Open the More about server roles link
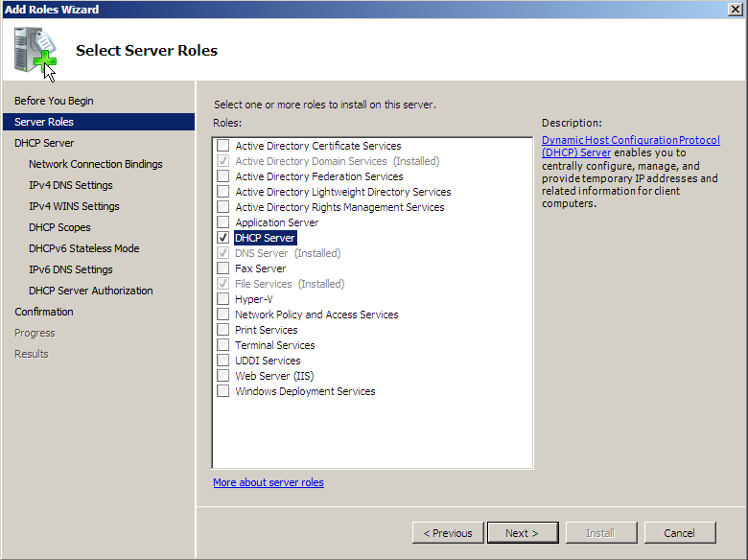748x560 pixels. click(x=269, y=482)
